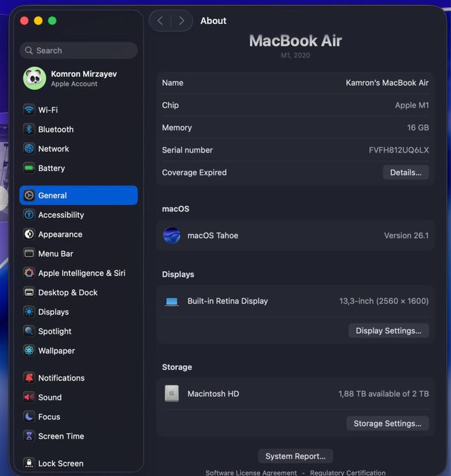451x476 pixels.
Task: Open the Komron Mirzayev Apple Account label
Action: click(x=84, y=78)
